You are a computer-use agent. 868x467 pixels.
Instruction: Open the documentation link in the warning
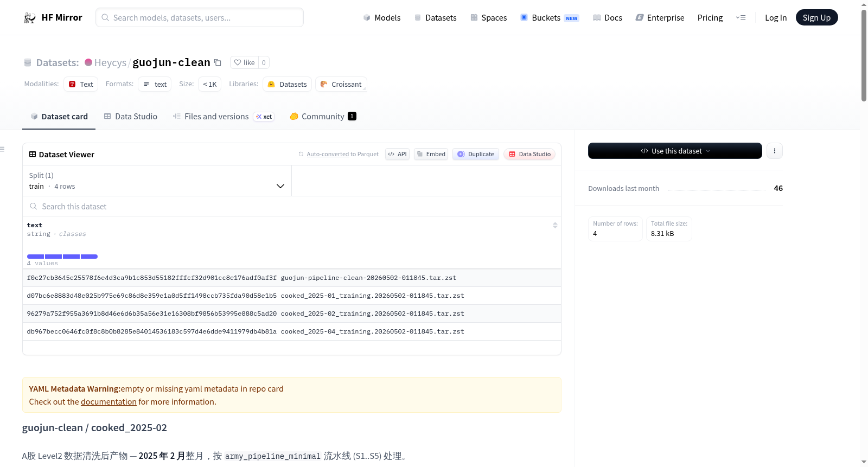pos(108,402)
